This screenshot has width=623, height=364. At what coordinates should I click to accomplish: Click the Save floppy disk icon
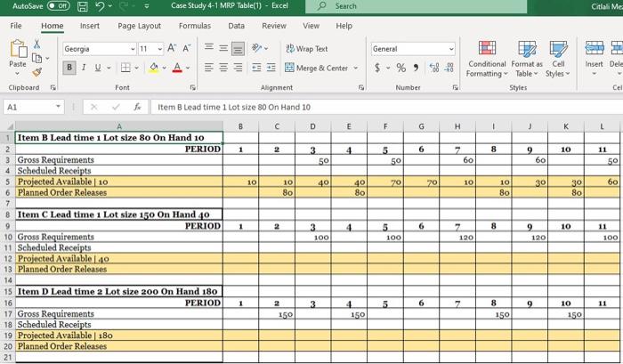[82, 6]
